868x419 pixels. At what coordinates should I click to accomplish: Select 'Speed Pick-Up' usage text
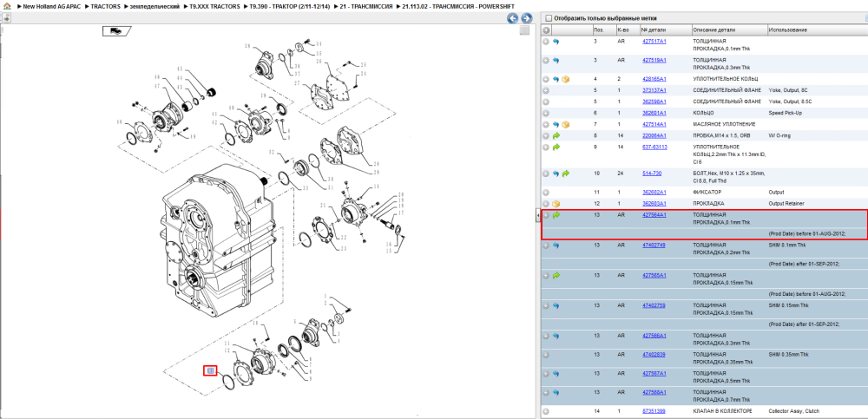click(x=786, y=113)
